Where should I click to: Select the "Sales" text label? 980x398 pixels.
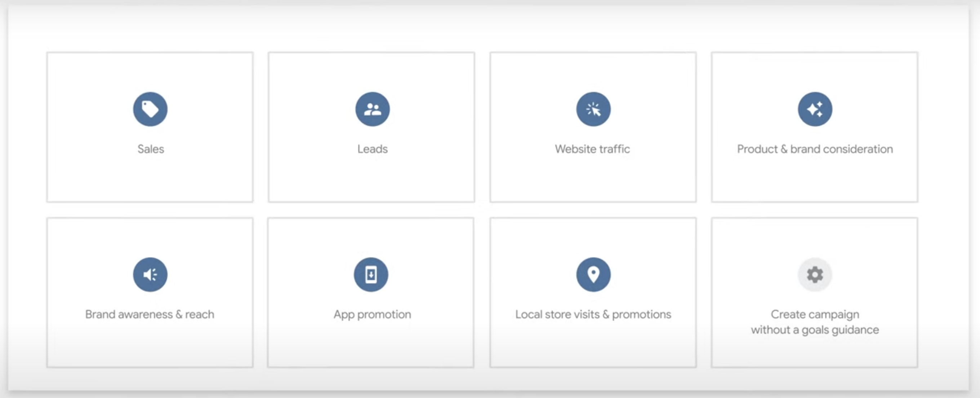pos(151,149)
